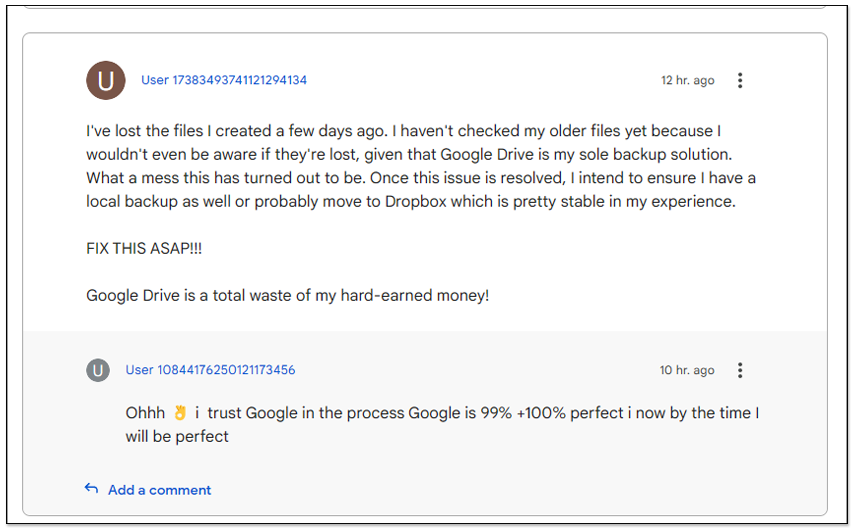
Task: Click the first line starting I've lost the files
Action: coord(404,131)
